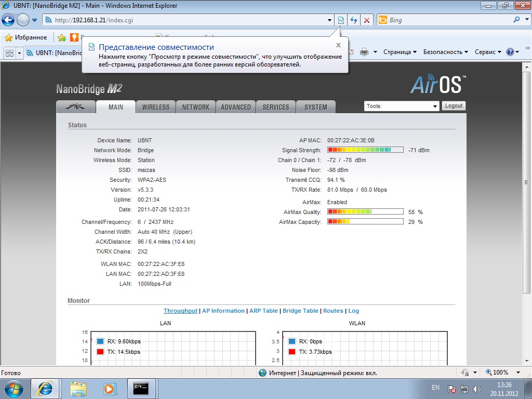
Task: Open the tab list dropdown arrow
Action: (19, 53)
